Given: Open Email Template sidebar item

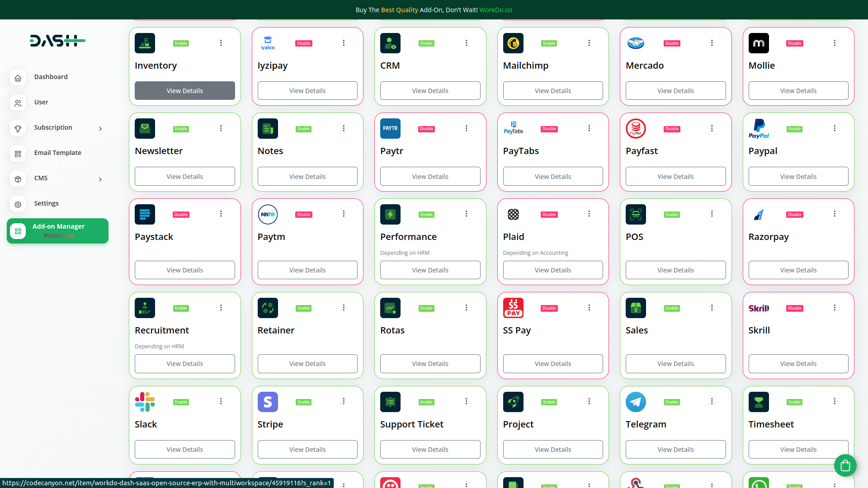Looking at the screenshot, I should pos(57,153).
